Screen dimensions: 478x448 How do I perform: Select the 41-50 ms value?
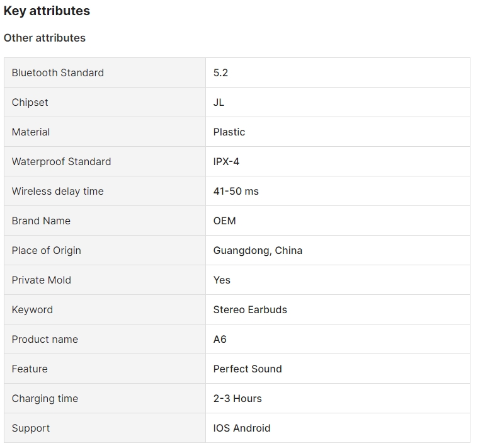(x=236, y=191)
